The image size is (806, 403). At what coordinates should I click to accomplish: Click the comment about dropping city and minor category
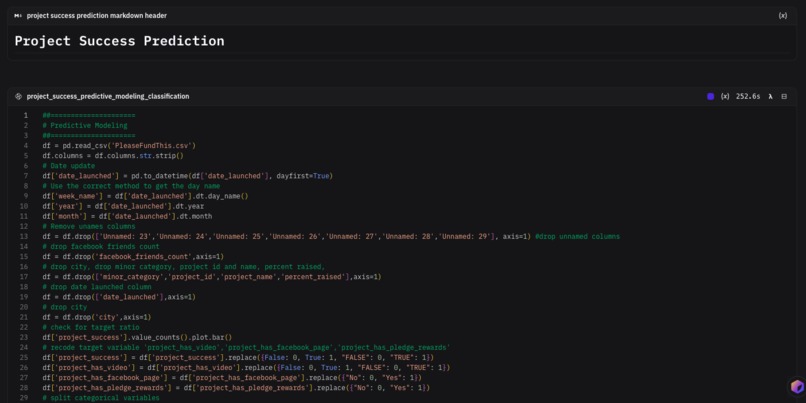click(x=184, y=267)
